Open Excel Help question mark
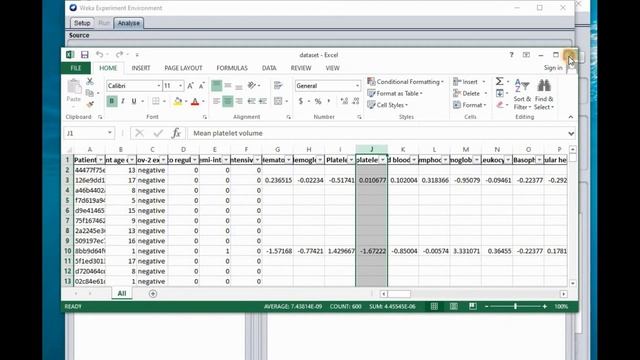Screen dimensions: 640x360 (511, 55)
